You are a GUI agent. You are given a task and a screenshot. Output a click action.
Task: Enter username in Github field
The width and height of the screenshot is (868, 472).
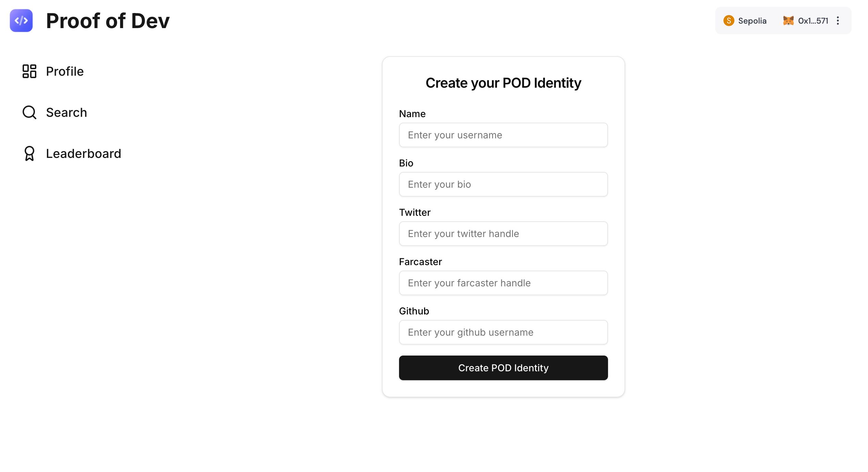click(503, 332)
